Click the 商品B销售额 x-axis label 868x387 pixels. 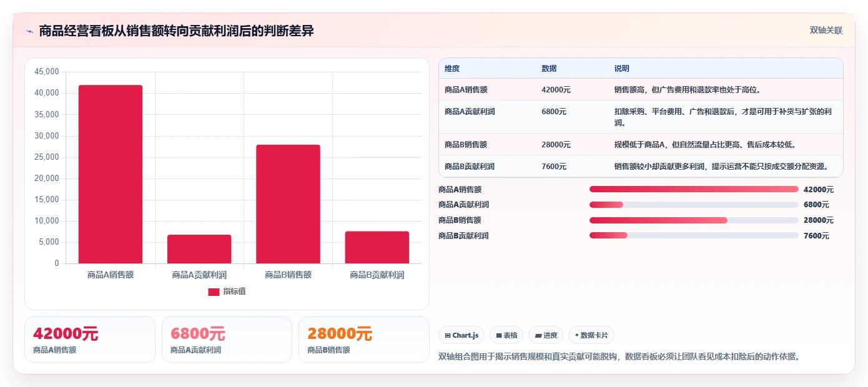pyautogui.click(x=288, y=275)
